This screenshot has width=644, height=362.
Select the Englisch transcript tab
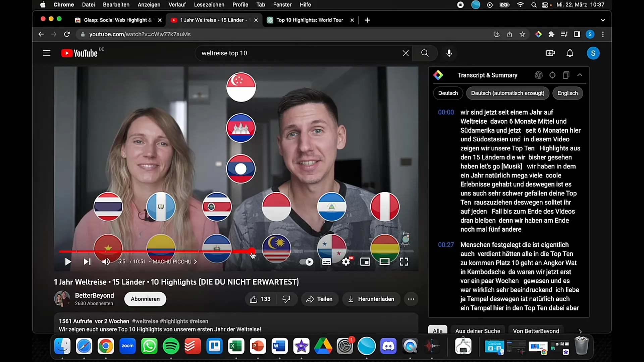(x=568, y=93)
